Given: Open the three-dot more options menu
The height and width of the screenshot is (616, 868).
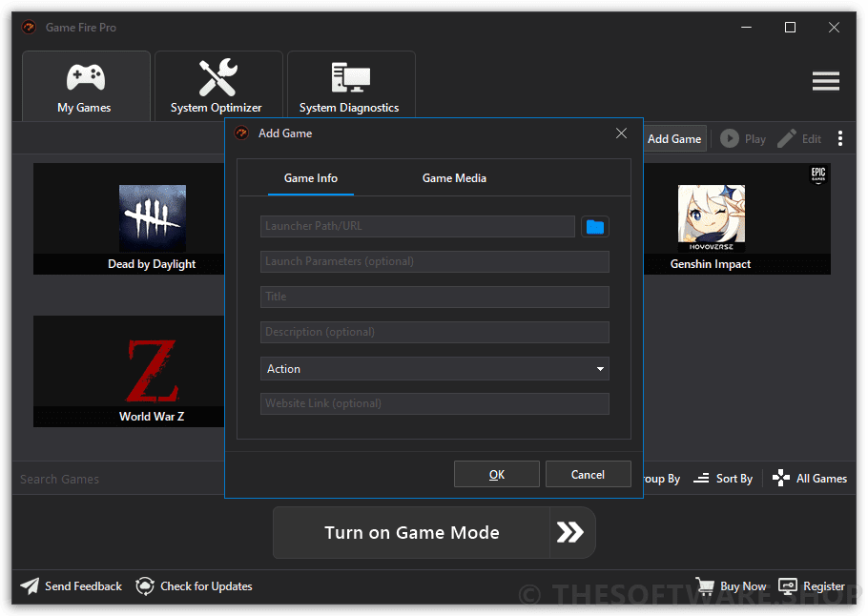Looking at the screenshot, I should pyautogui.click(x=839, y=138).
